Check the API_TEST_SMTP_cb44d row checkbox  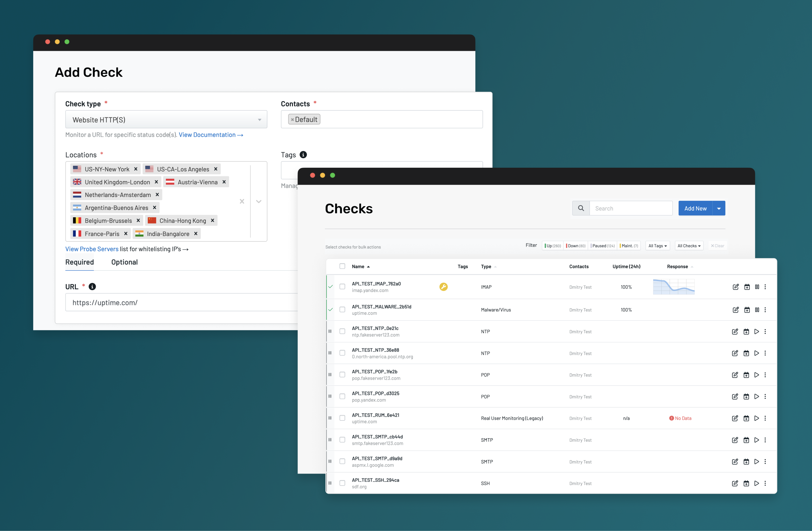342,440
